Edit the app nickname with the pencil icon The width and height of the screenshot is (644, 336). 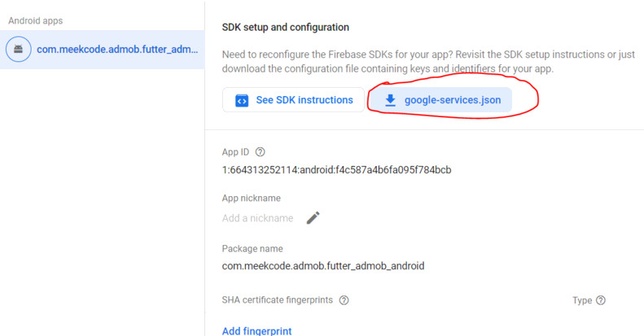(313, 218)
